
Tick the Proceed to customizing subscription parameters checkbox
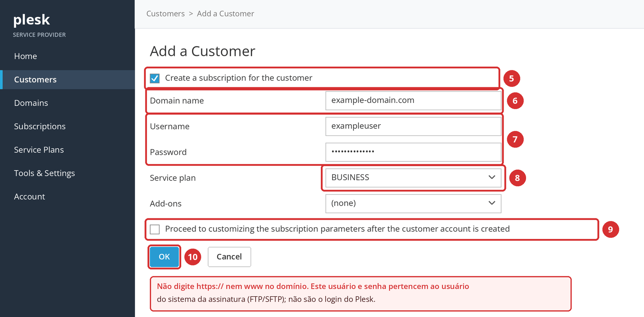tap(155, 229)
